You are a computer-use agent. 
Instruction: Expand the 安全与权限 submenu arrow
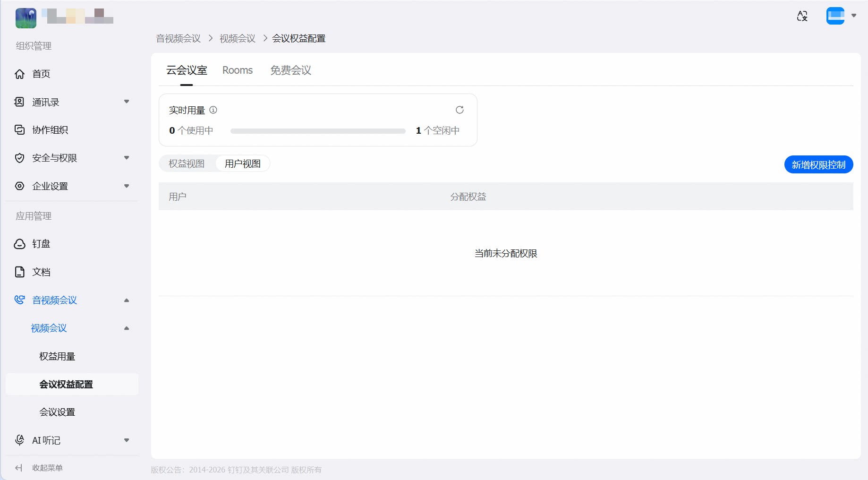(x=127, y=158)
